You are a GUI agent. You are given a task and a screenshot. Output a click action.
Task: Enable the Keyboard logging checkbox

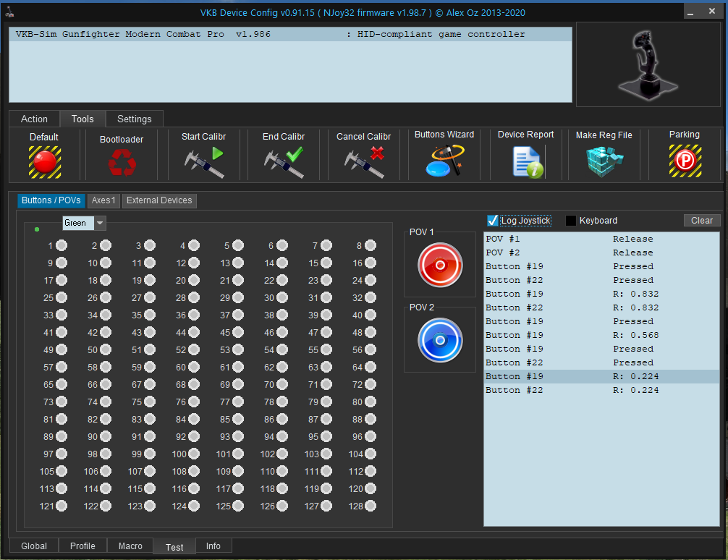(x=571, y=221)
